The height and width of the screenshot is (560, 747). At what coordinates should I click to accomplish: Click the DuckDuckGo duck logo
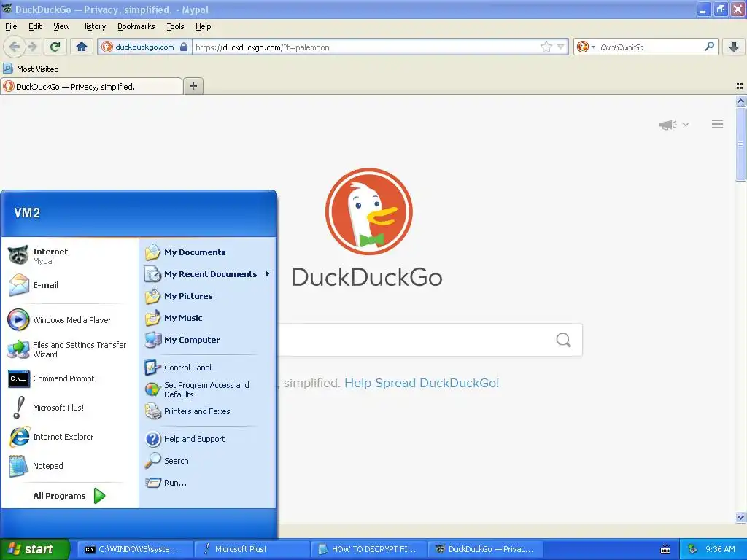[368, 211]
